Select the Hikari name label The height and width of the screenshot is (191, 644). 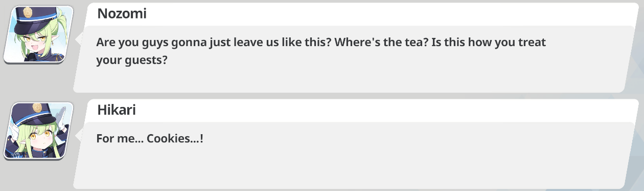pyautogui.click(x=117, y=110)
